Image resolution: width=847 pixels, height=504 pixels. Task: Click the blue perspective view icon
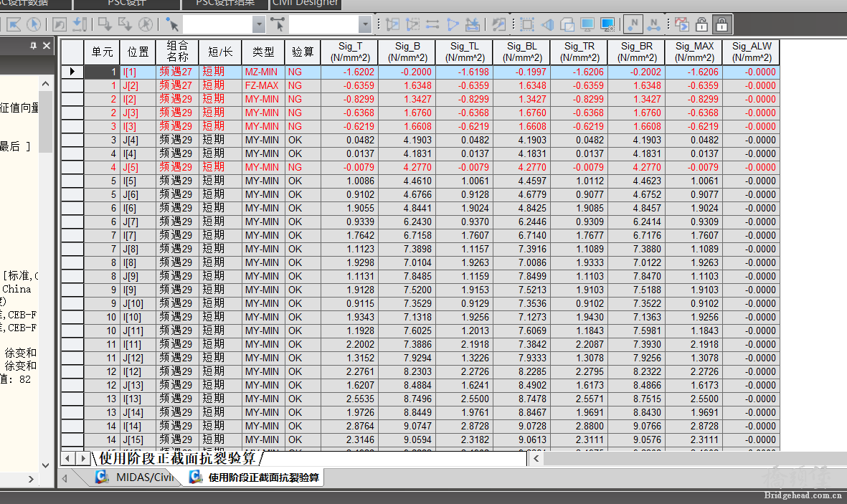547,24
